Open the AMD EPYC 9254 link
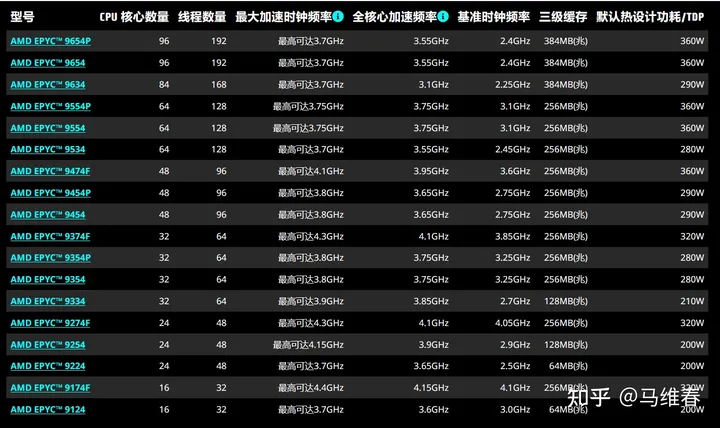Viewport: 720px width, 428px height. point(48,344)
